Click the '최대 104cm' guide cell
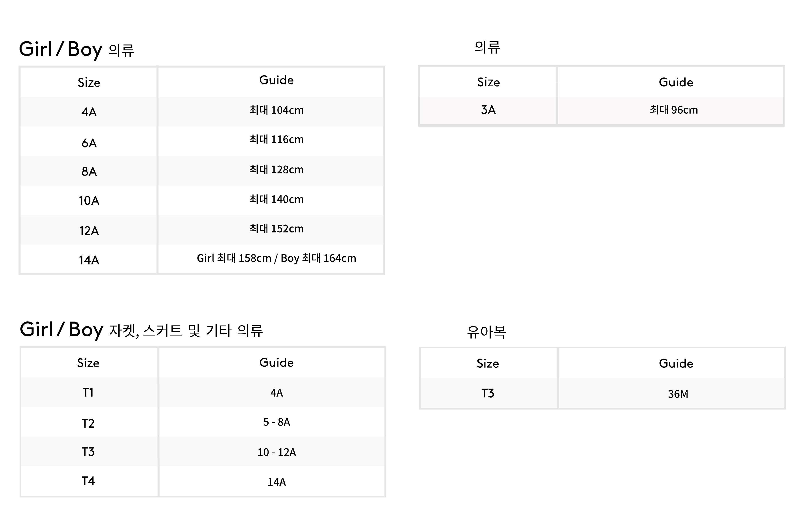This screenshot has height=532, width=805. 276,110
